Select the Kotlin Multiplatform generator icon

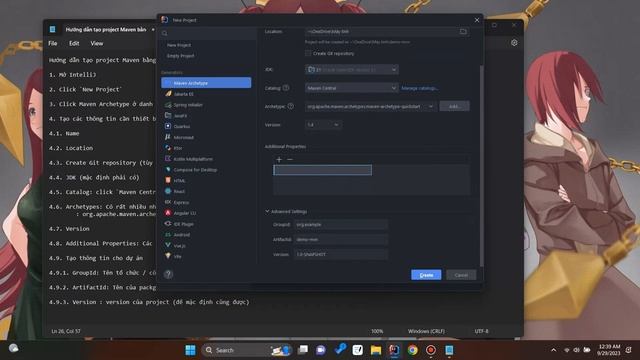coord(168,159)
